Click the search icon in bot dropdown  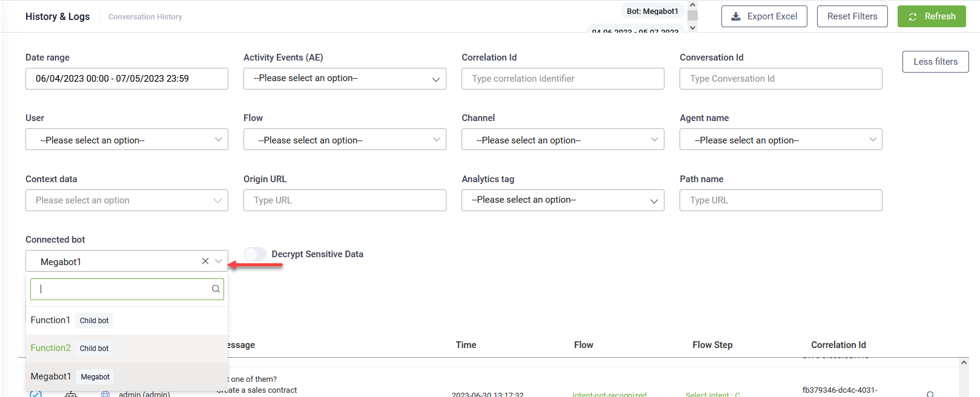pos(216,289)
